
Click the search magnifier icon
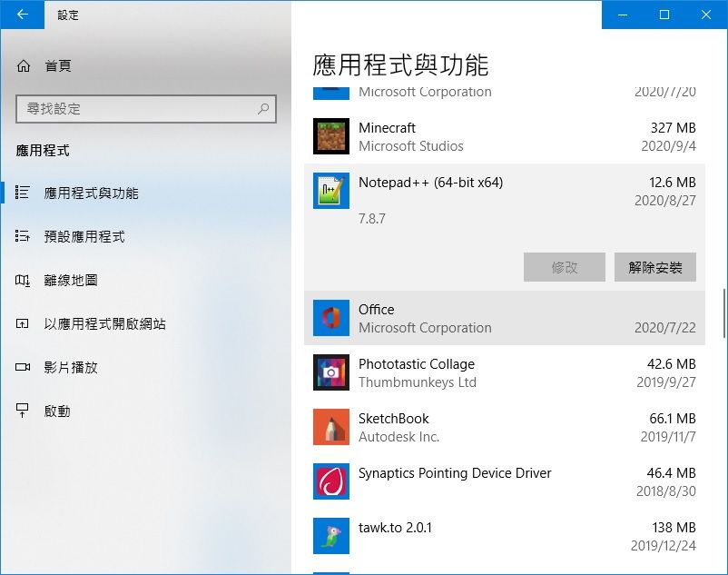[x=263, y=109]
